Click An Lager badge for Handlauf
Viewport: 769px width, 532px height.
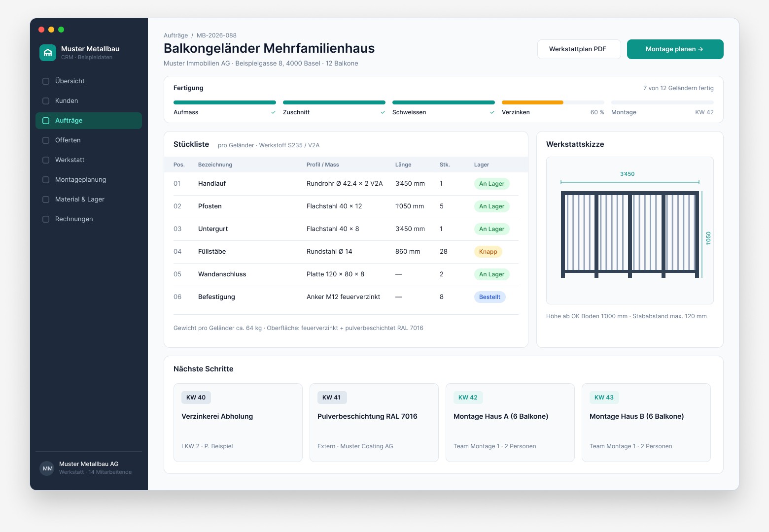(491, 184)
